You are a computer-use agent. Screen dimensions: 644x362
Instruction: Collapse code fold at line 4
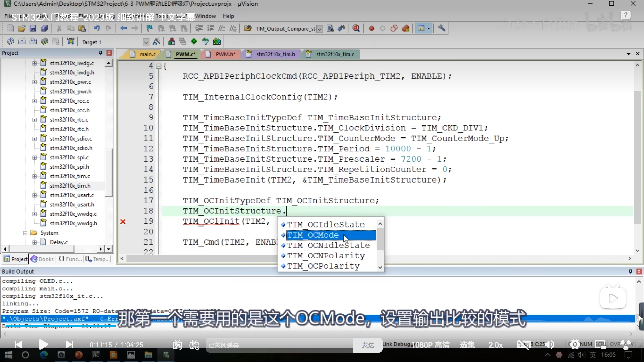tap(158, 66)
